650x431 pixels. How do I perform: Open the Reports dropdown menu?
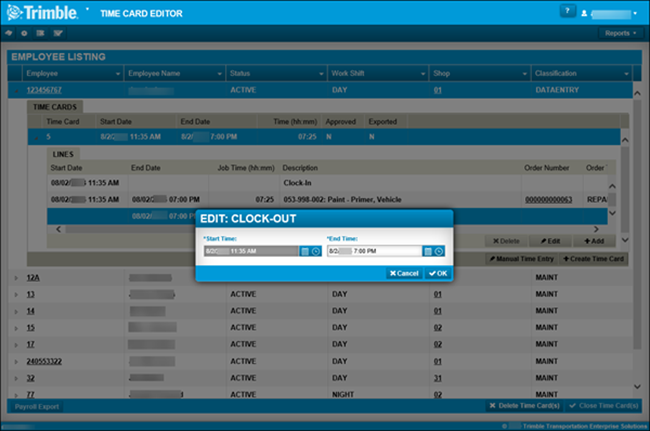tap(620, 33)
